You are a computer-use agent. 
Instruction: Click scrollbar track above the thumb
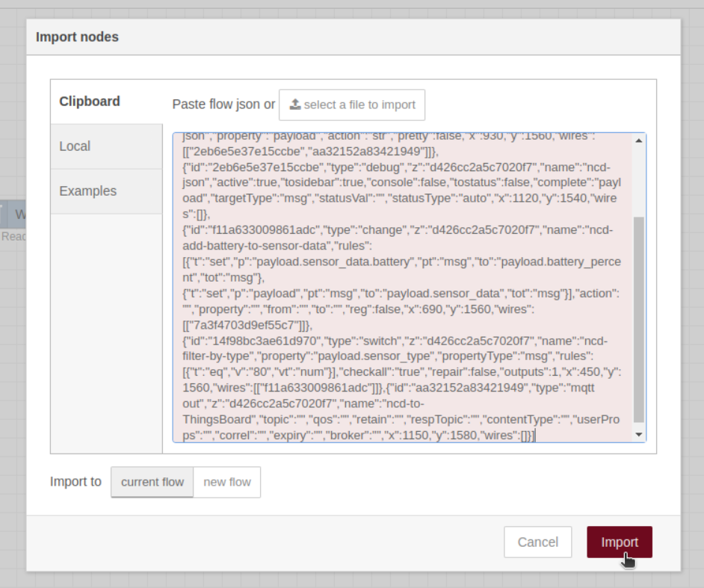point(639,179)
